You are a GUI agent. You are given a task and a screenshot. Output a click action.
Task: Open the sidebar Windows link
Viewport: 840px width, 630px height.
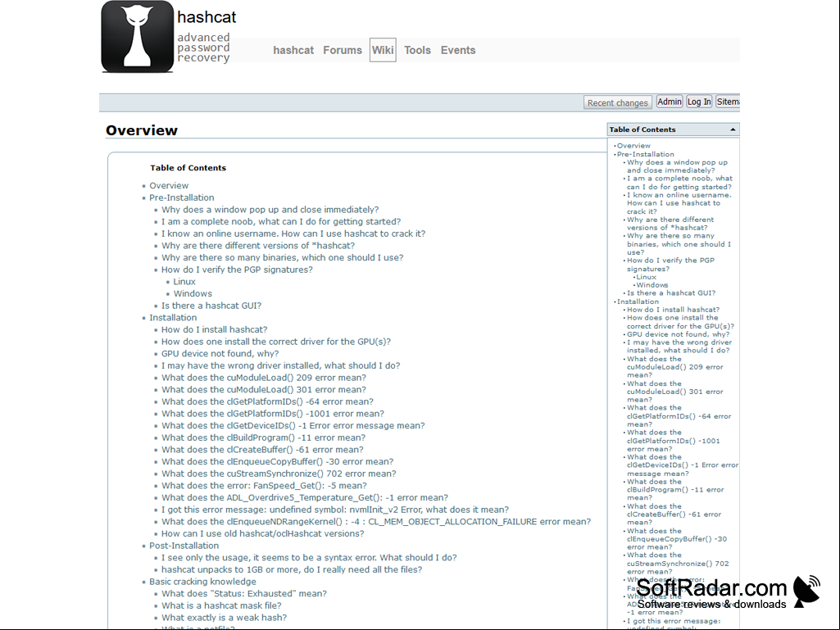tap(652, 285)
